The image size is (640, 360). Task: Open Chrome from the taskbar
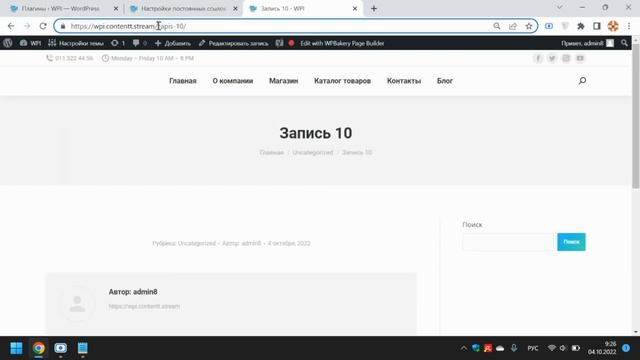coord(38,348)
